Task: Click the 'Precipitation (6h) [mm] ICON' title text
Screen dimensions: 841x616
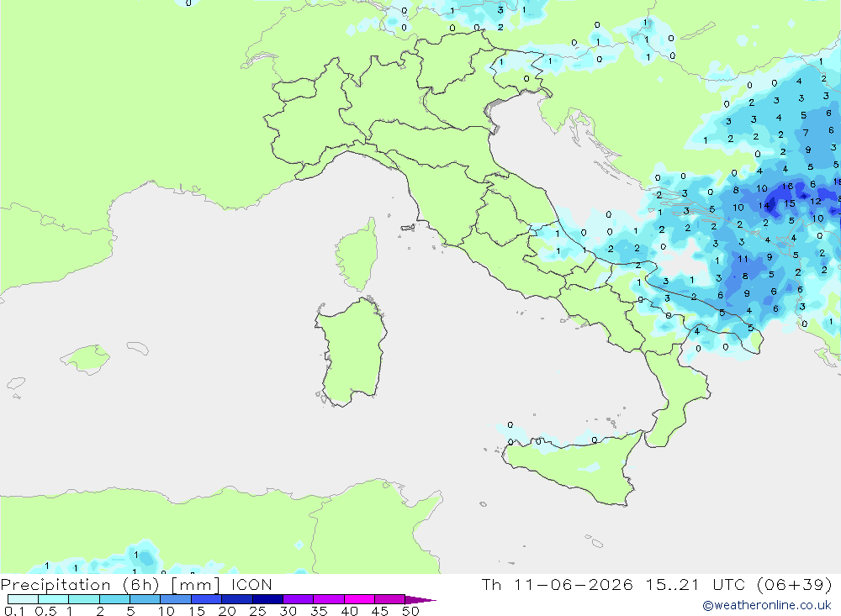Action: (136, 584)
